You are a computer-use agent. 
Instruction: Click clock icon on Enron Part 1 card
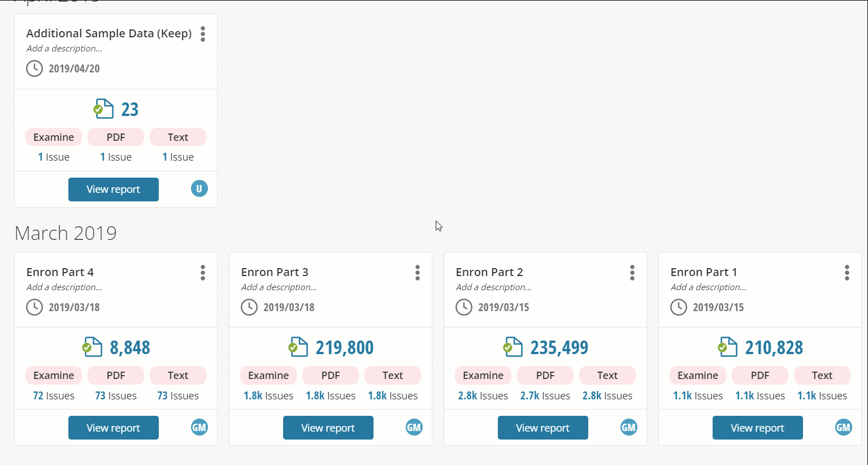pyautogui.click(x=679, y=307)
